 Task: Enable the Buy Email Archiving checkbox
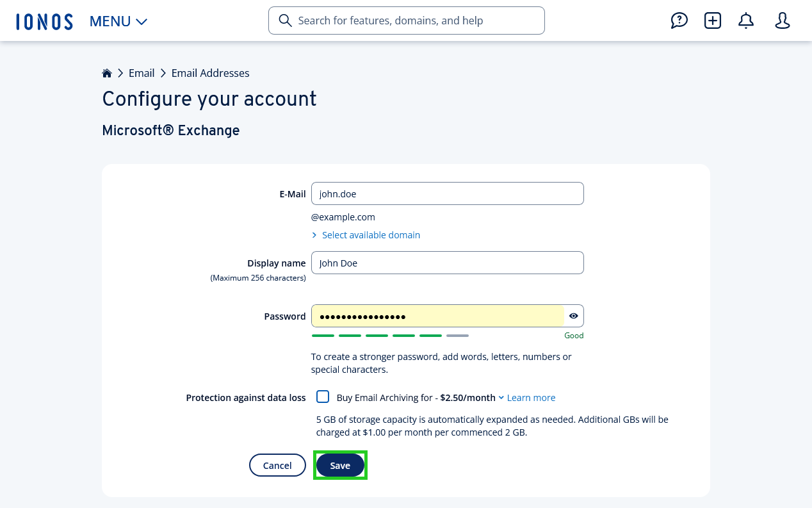click(323, 397)
